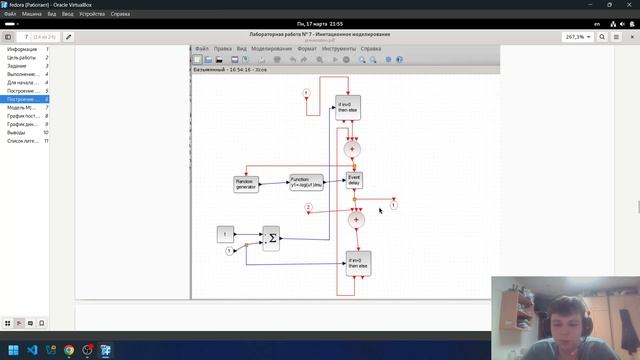Go to outline entry "Выполнение…"

pos(24,74)
